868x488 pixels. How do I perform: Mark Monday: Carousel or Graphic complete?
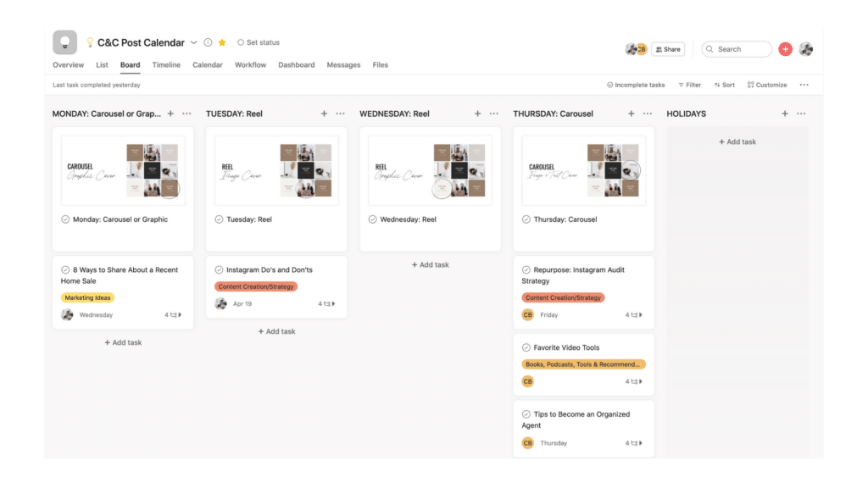(x=65, y=219)
